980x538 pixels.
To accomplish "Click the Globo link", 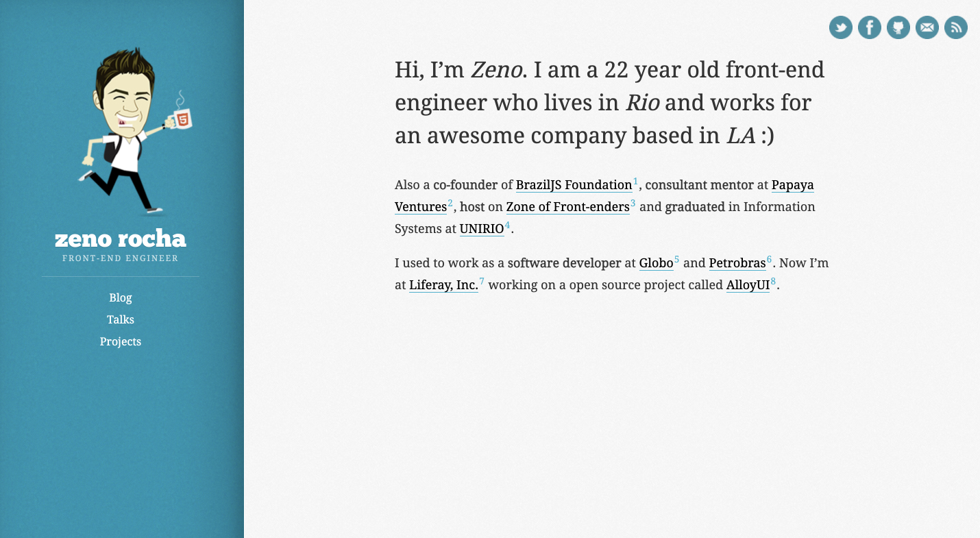I will point(656,263).
